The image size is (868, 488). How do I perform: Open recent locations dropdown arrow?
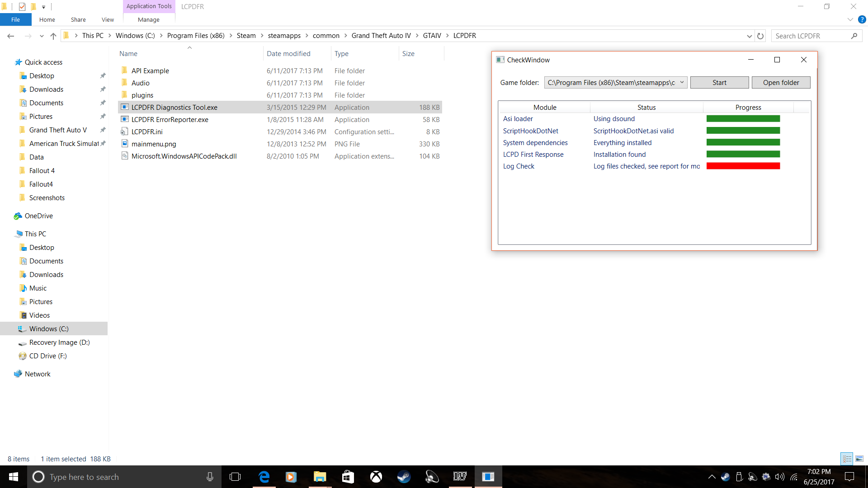click(42, 36)
